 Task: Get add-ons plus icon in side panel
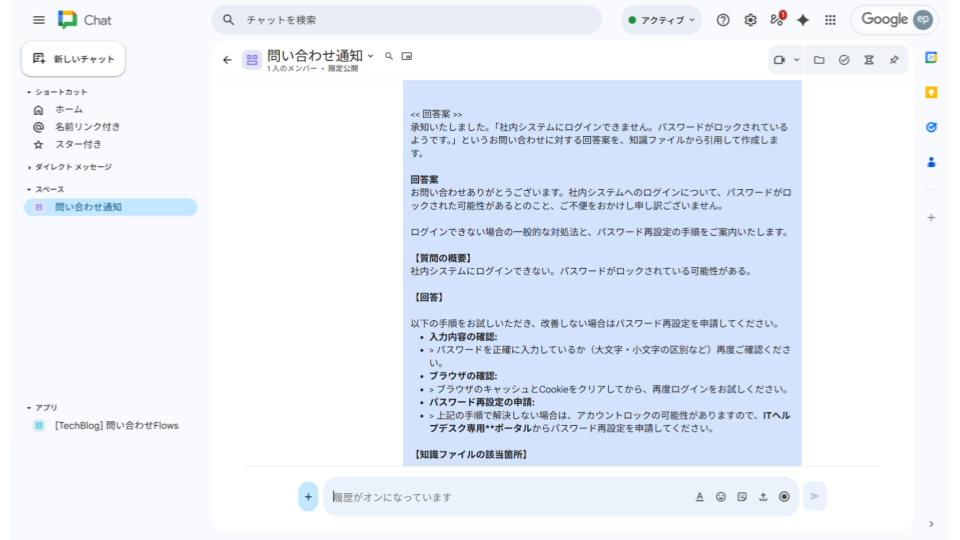coord(931,217)
